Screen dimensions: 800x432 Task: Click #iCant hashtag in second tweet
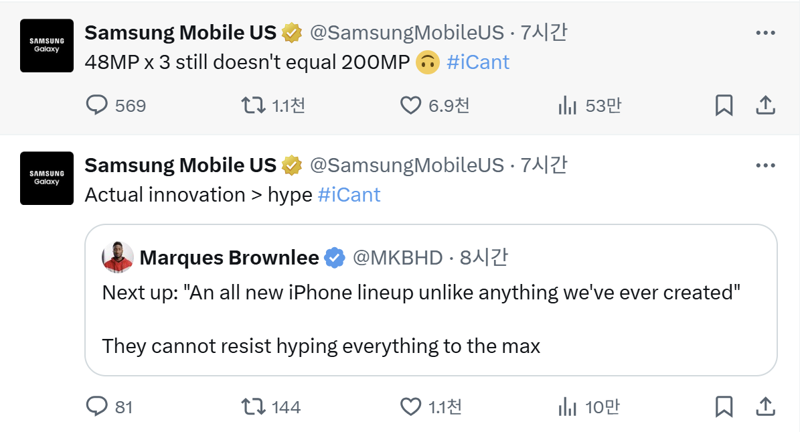point(349,194)
